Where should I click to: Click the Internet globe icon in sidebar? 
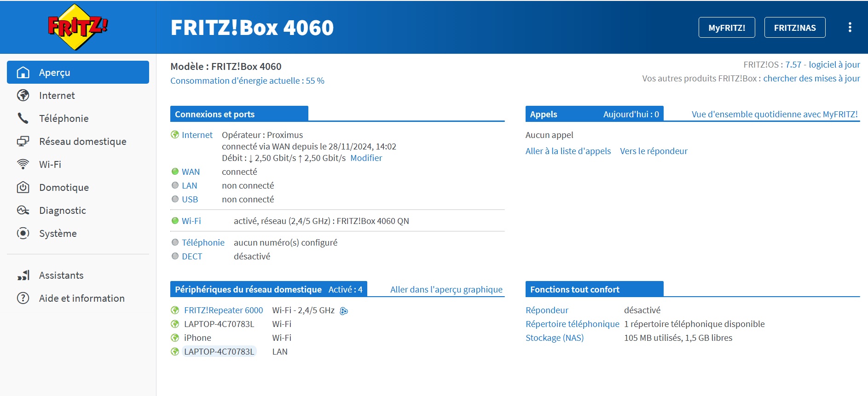click(23, 95)
